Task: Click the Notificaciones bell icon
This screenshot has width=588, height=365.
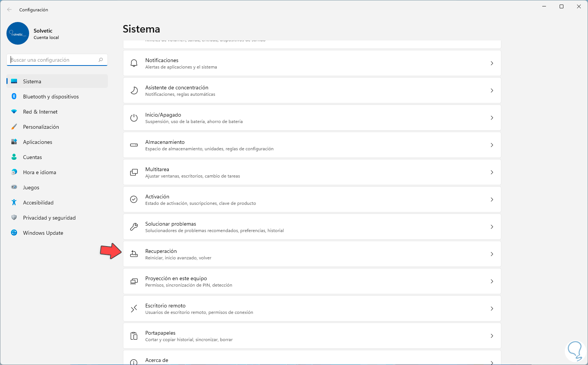Action: pos(134,63)
